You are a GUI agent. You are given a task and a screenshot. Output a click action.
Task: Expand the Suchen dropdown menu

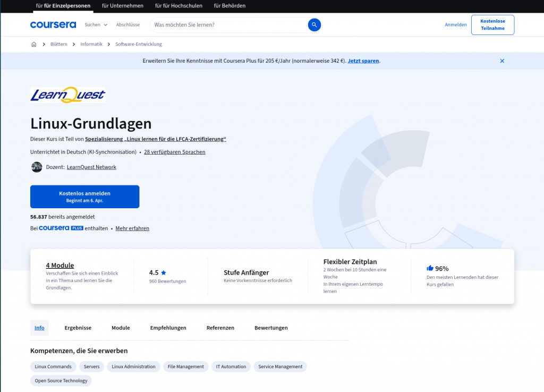pos(96,25)
